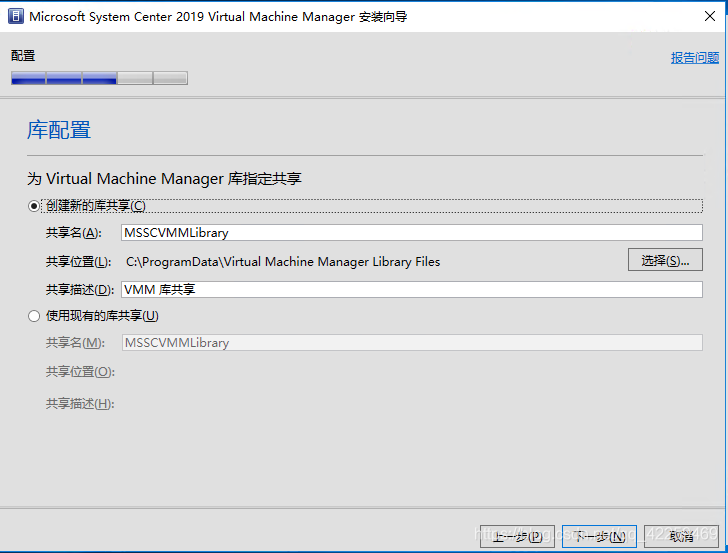Click the 为 Virtual Machine Manager 库指定共享 text

(164, 179)
